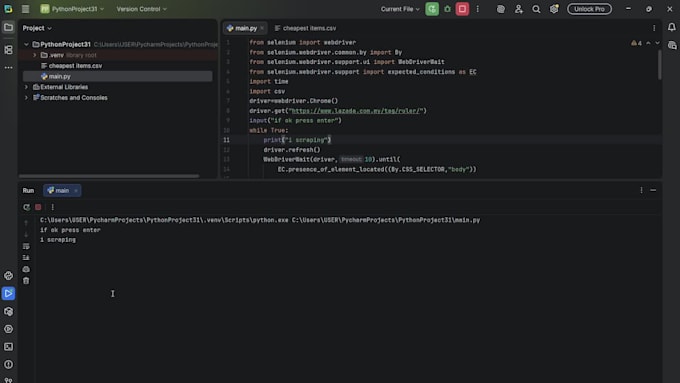680x383 pixels.
Task: Stop the process in Run panel toolbar
Action: click(38, 207)
